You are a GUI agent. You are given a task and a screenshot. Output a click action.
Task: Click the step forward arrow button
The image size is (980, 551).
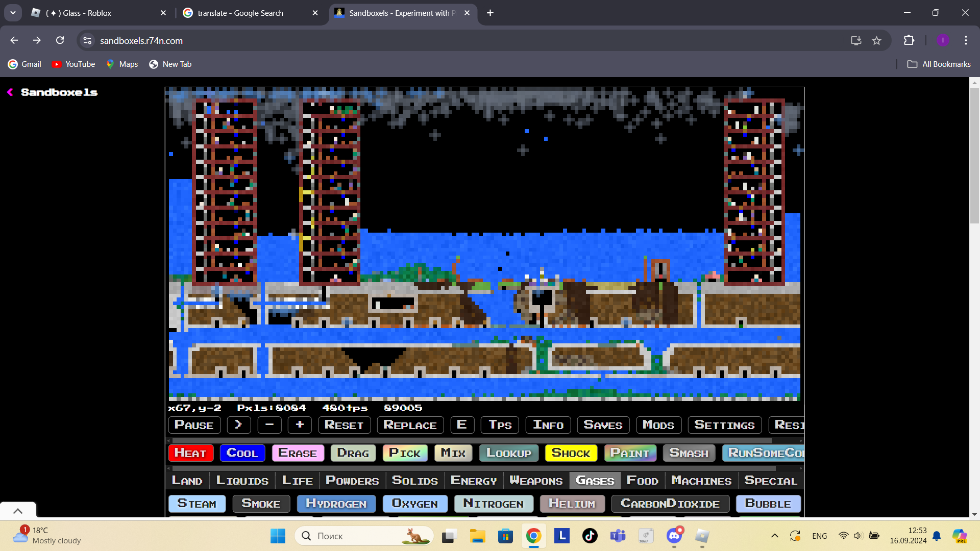tap(238, 425)
